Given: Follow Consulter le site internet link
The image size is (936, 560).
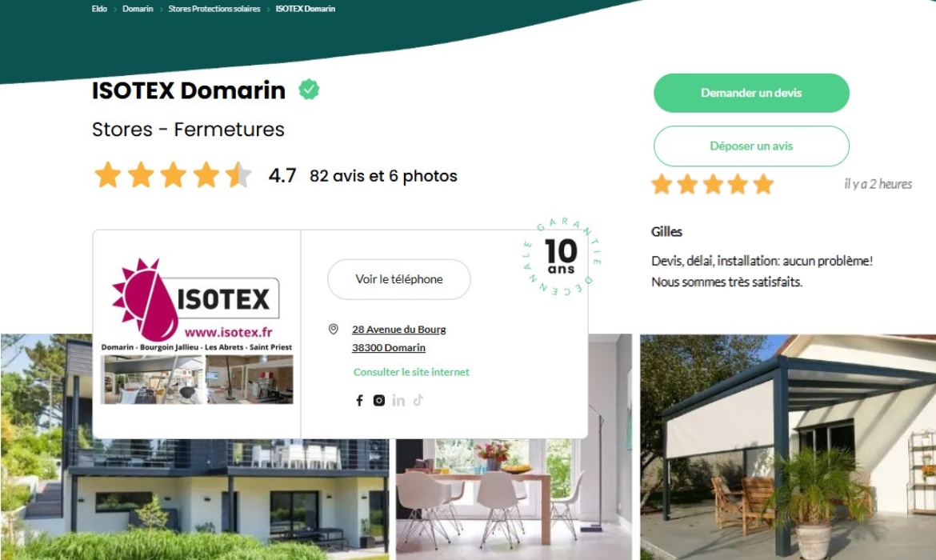Looking at the screenshot, I should (411, 372).
